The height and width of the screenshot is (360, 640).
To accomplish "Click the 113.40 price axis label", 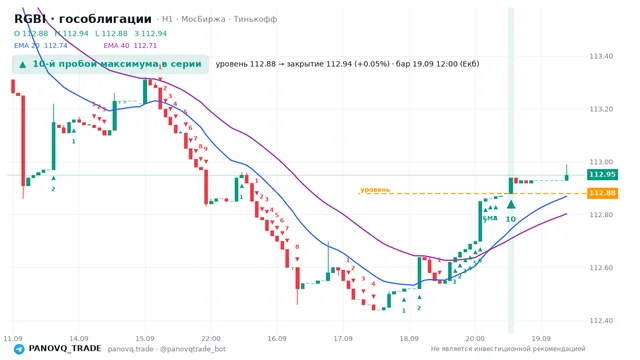I will (601, 56).
